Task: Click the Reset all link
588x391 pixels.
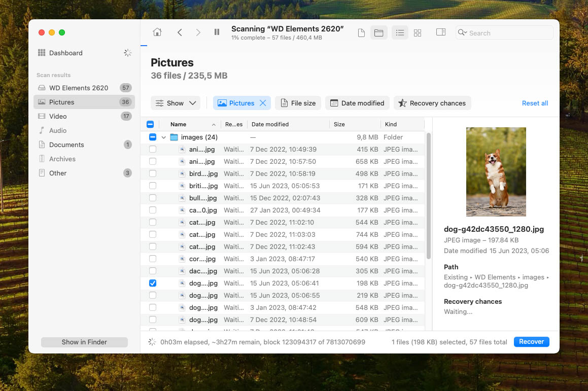Action: pyautogui.click(x=535, y=103)
